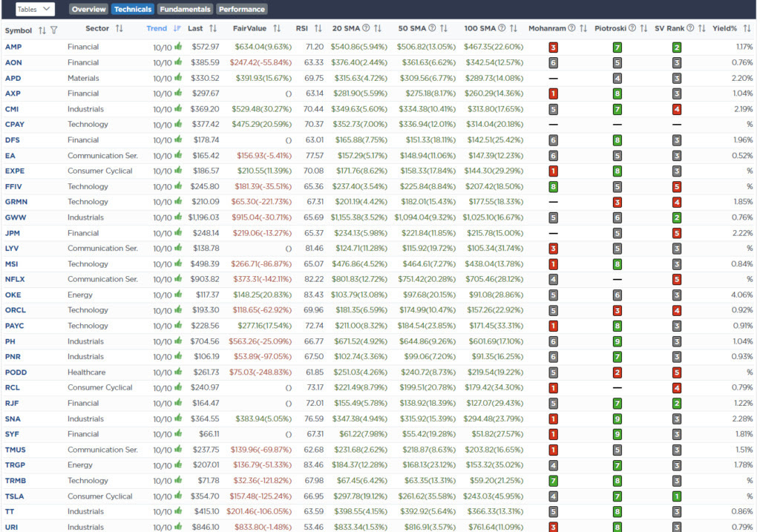Show help for 20 SMA

pos(366,28)
